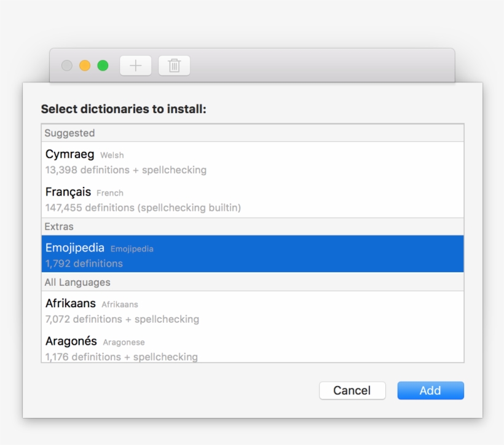The image size is (504, 445).
Task: Click the Extras section header
Action: pyautogui.click(x=253, y=227)
